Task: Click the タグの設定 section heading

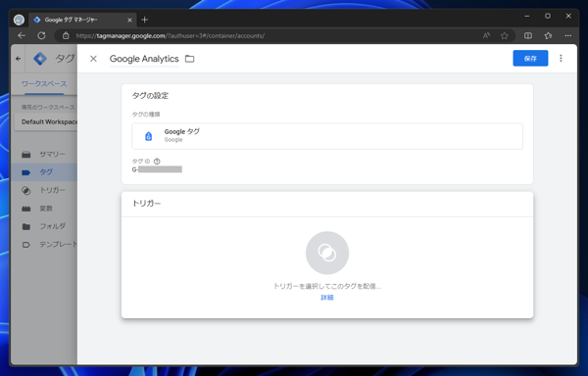Action: pyautogui.click(x=150, y=96)
